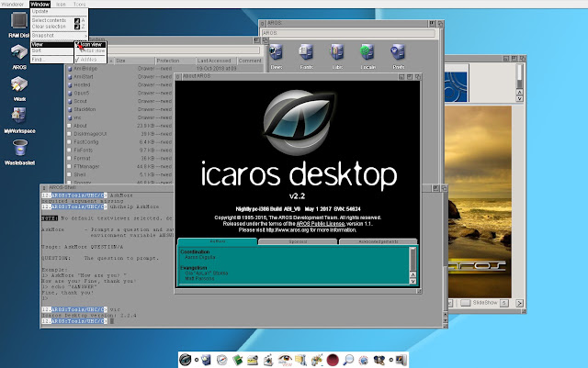Launch the clock drawer icon in the dock
Viewport: 588px width, 368px height.
(206, 360)
